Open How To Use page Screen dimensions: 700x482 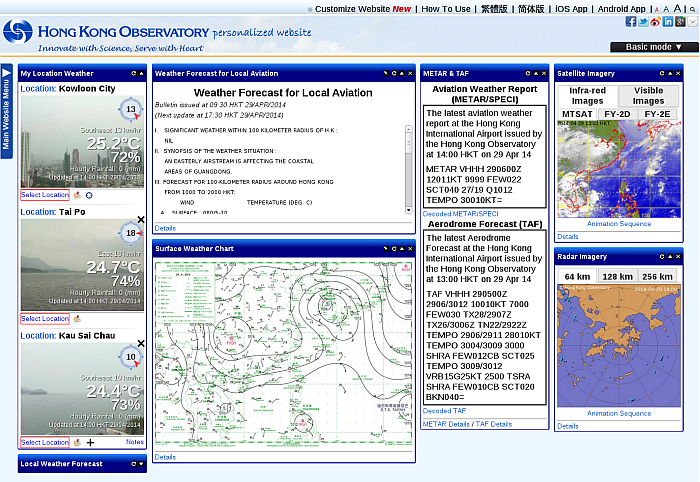coord(446,9)
